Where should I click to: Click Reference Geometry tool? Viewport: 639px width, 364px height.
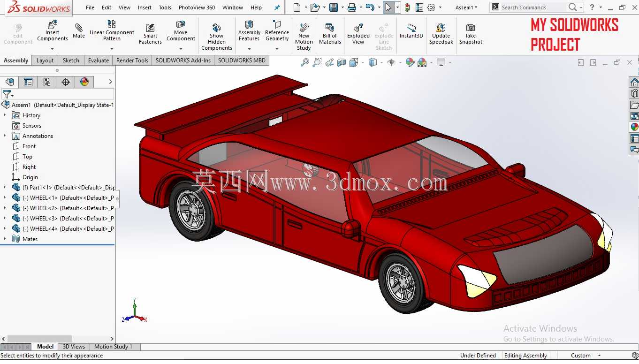click(277, 31)
